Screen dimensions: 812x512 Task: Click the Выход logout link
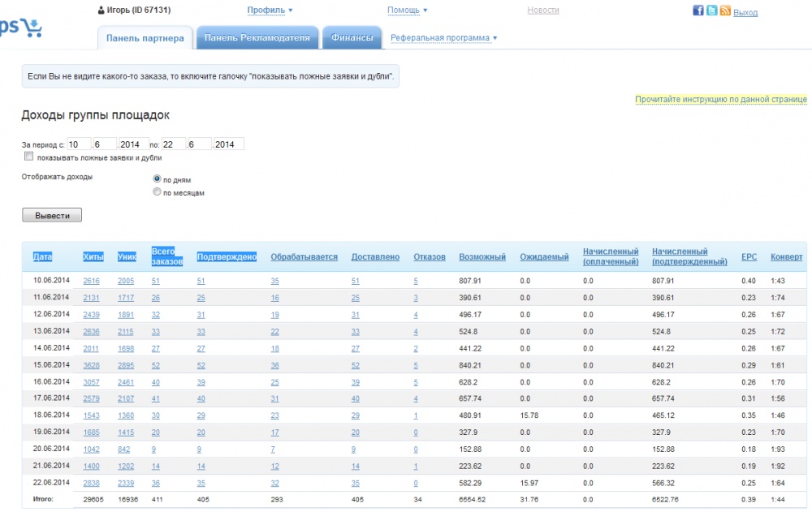[745, 12]
